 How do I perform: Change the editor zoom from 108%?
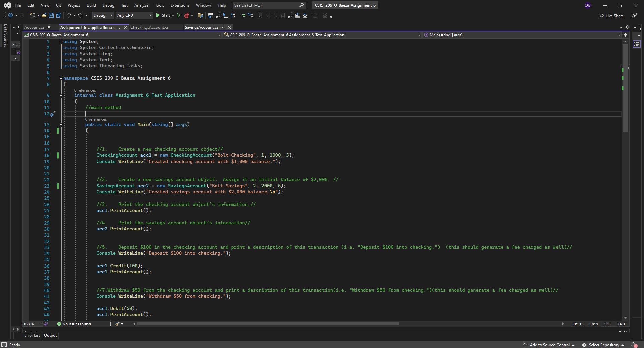pos(32,324)
